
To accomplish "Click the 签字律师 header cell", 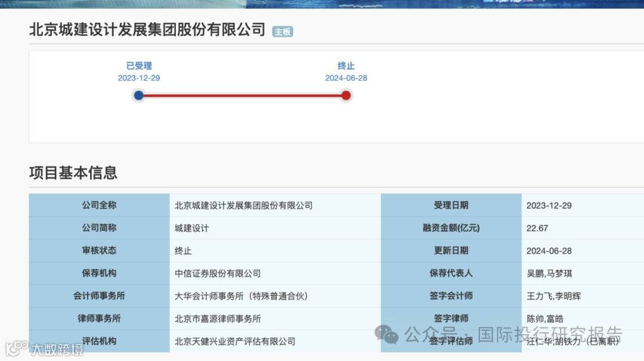I will 451,318.
